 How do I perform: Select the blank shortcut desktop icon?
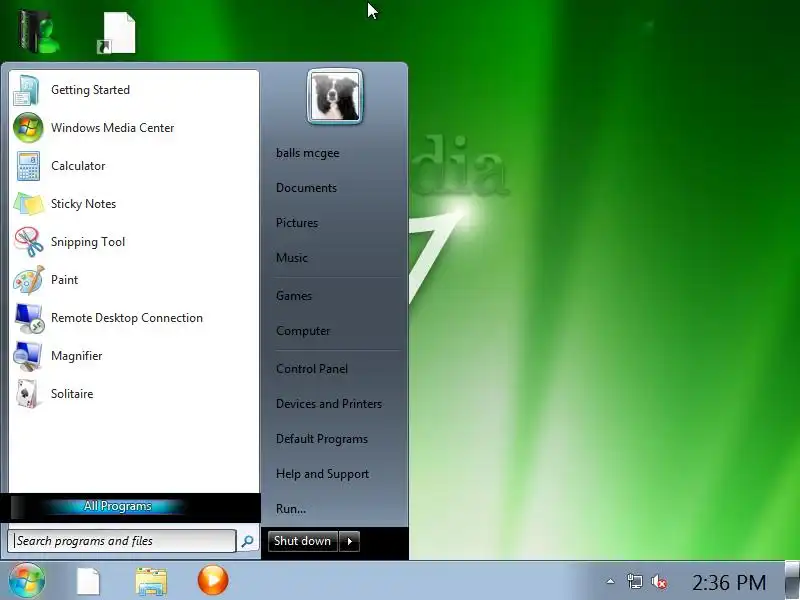pos(117,33)
